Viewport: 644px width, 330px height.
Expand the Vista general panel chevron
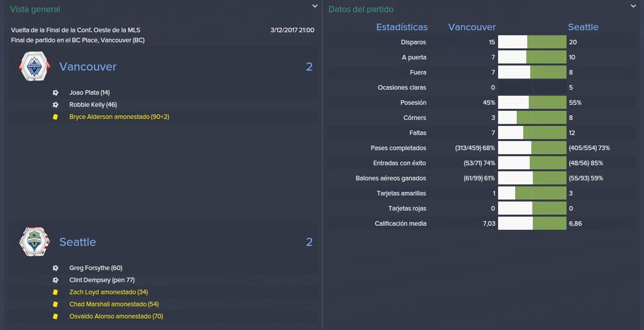point(314,6)
